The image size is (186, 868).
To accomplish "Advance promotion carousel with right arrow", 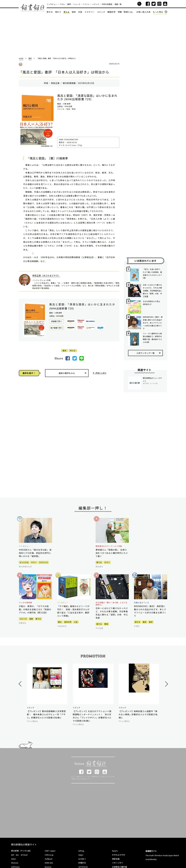I will click(x=166, y=684).
